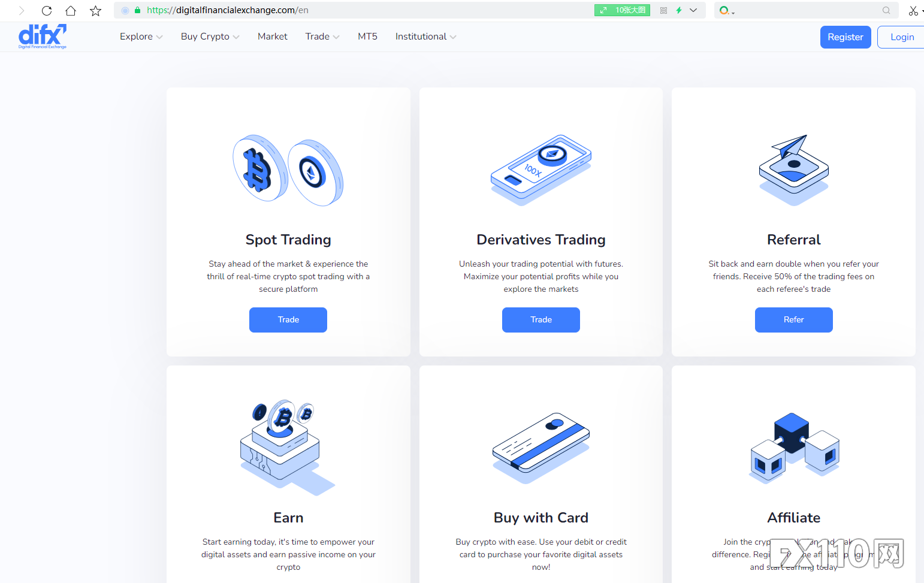Screen dimensions: 924x583
Task: Click the difx logo
Action: [43, 37]
